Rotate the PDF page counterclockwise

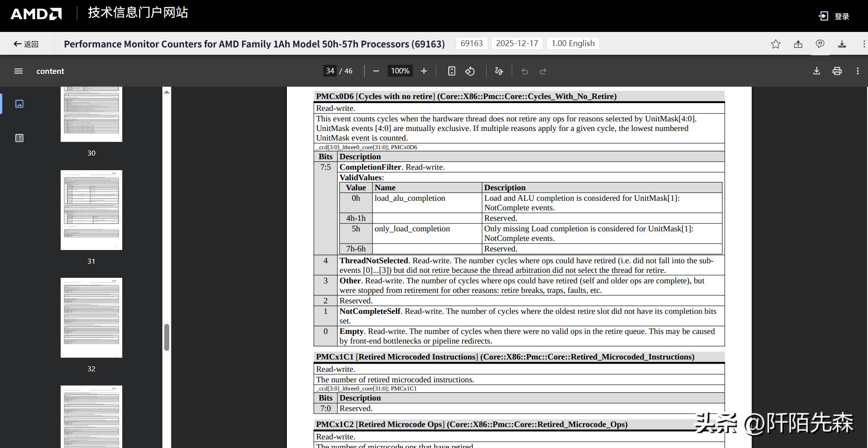pyautogui.click(x=470, y=71)
